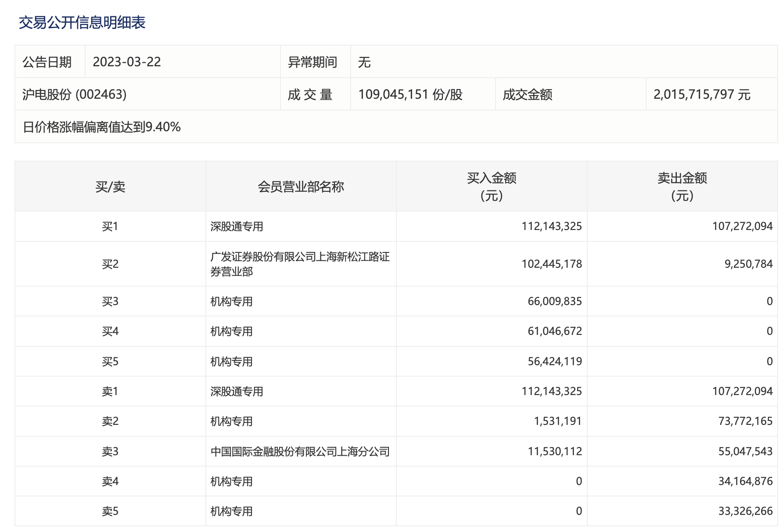
Task: Click sell amount 34,164,876 in row 卖4
Action: (745, 482)
